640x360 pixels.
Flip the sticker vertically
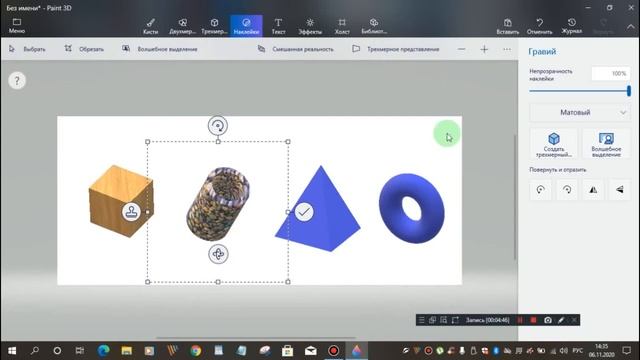620,190
